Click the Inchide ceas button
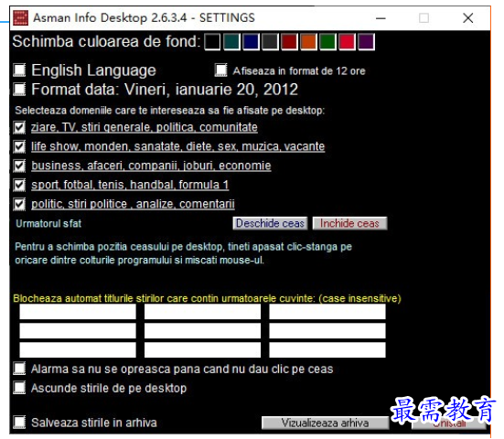 (x=349, y=223)
